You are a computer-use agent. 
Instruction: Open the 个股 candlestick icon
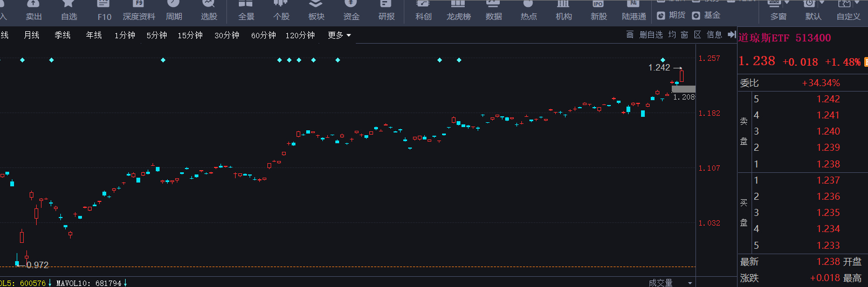(x=281, y=11)
